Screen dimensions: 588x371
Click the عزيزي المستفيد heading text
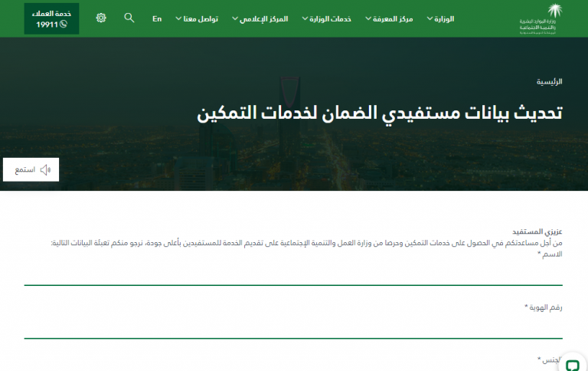pos(537,231)
